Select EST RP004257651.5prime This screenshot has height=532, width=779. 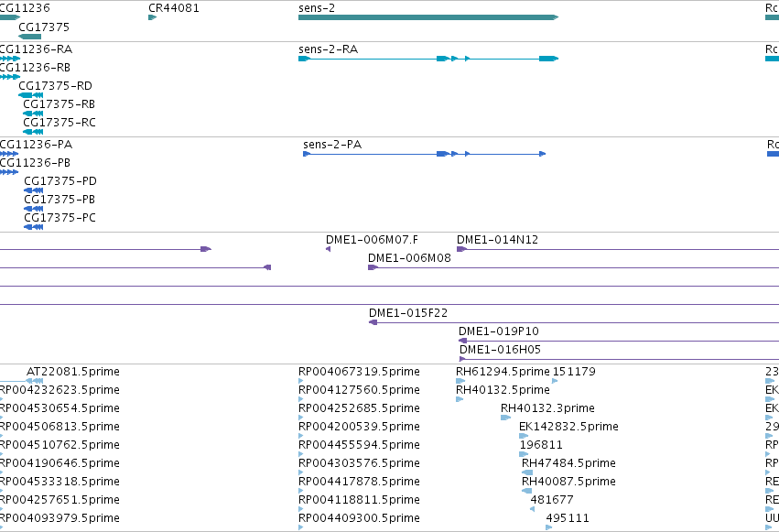coord(60,500)
